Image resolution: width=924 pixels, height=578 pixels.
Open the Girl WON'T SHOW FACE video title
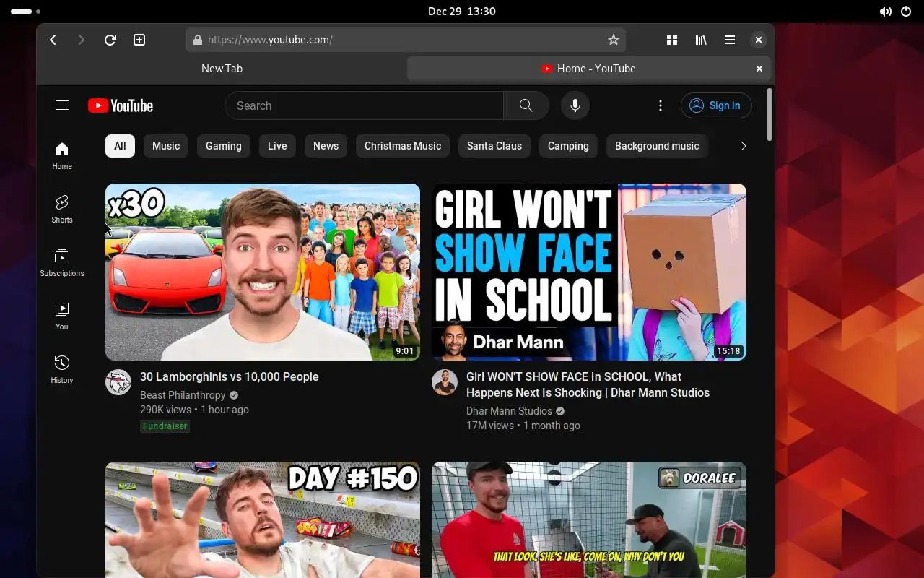[x=588, y=384]
